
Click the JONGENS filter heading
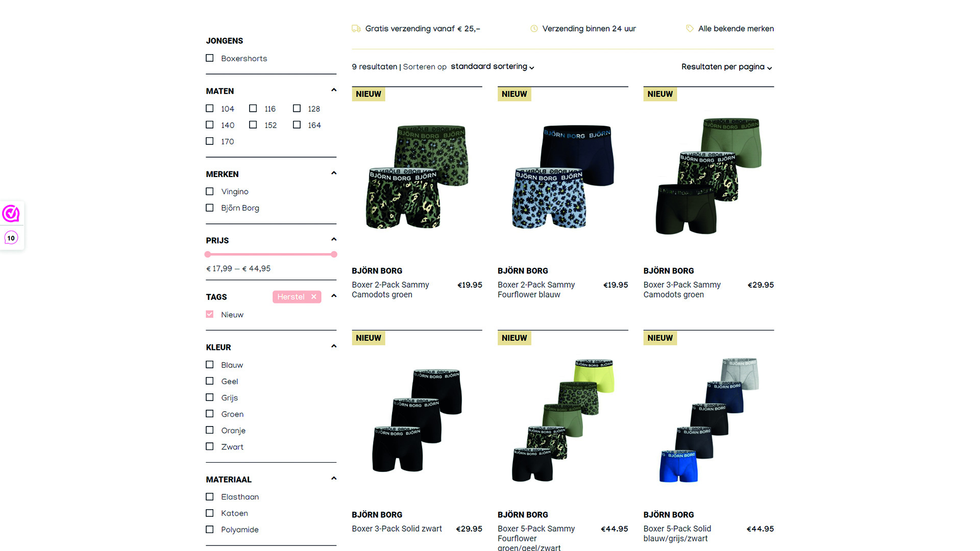tap(225, 41)
